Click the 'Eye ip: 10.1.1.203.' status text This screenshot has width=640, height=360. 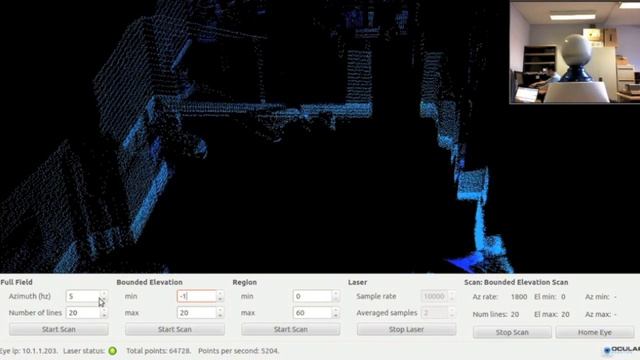(x=29, y=351)
